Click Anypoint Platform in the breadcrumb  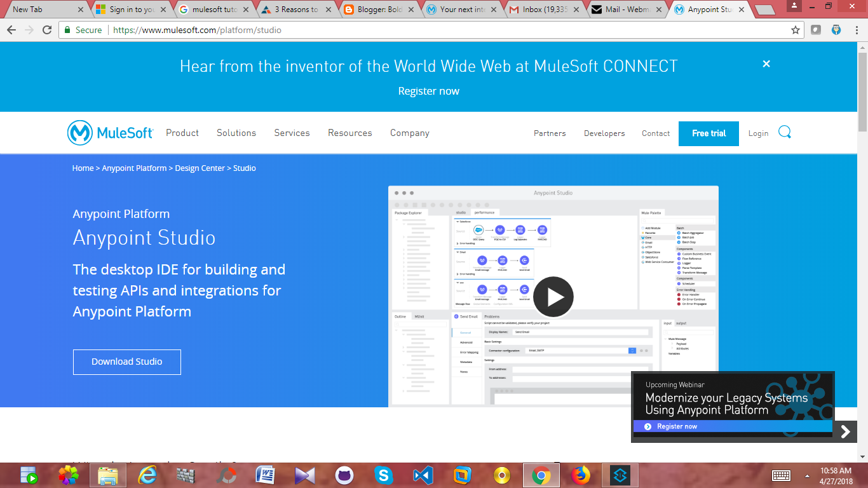134,168
